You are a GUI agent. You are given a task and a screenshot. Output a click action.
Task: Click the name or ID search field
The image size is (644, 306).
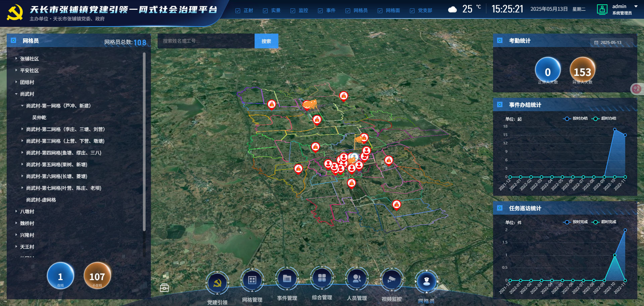coord(206,41)
